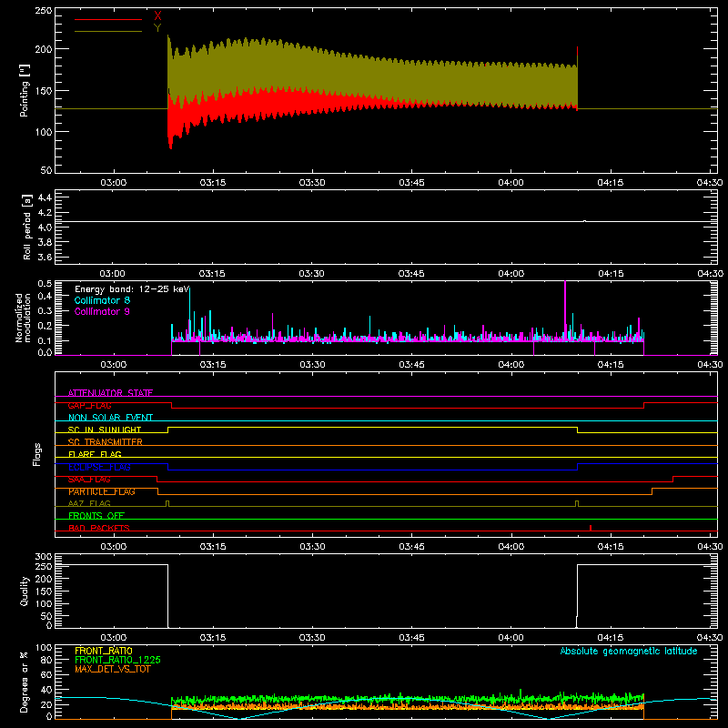Click the Pointing axis title

25,91
